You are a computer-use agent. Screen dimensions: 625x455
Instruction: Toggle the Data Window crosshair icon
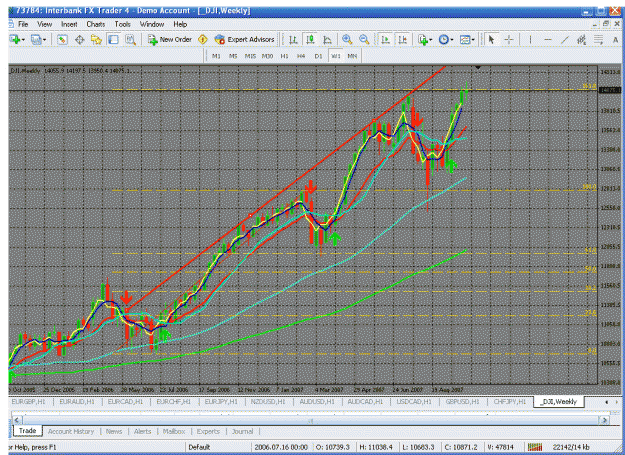coord(79,39)
